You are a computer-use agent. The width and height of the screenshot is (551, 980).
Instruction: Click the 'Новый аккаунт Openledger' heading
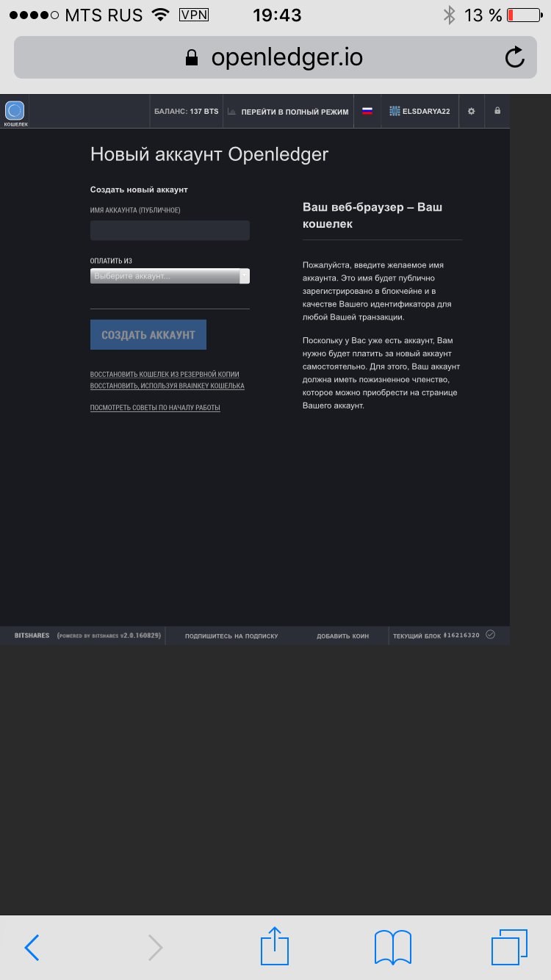[209, 154]
